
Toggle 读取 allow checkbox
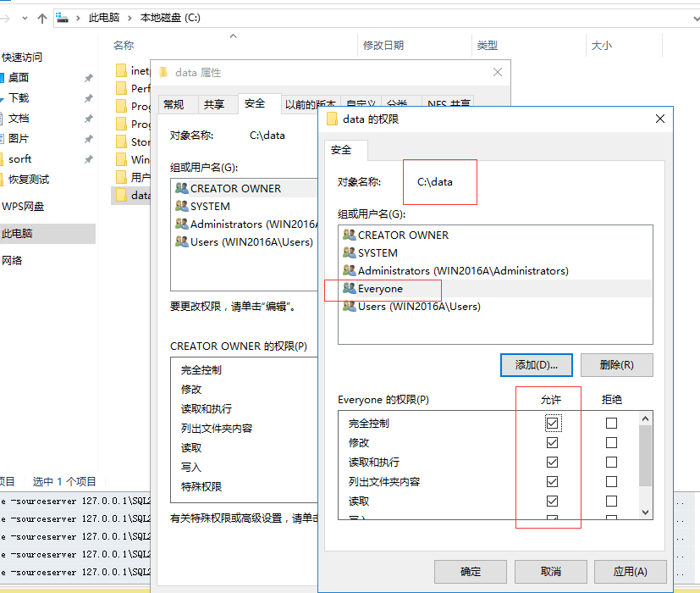tap(552, 501)
